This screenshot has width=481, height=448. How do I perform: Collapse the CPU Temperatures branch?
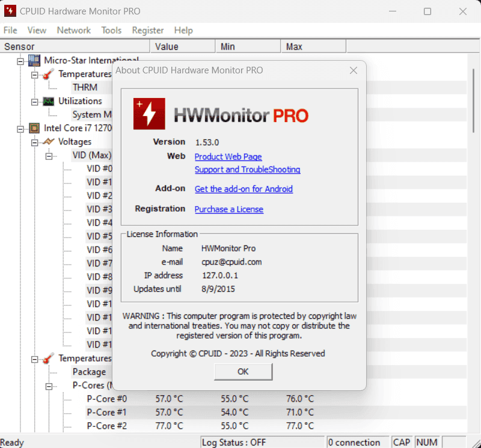[35, 359]
